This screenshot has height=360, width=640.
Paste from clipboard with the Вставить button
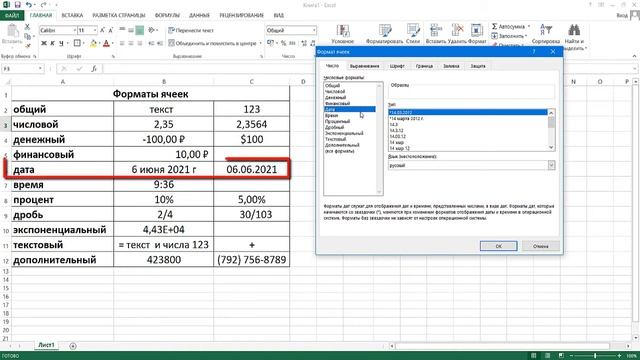pyautogui.click(x=12, y=35)
